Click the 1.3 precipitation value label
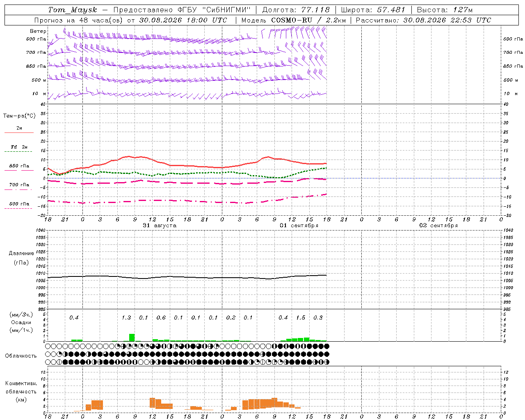 (x=126, y=317)
